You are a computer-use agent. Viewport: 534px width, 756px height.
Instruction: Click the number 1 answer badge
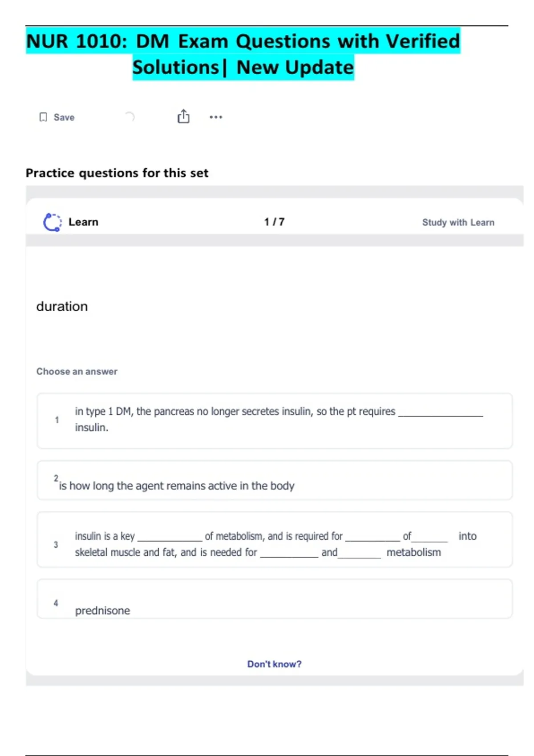[57, 420]
